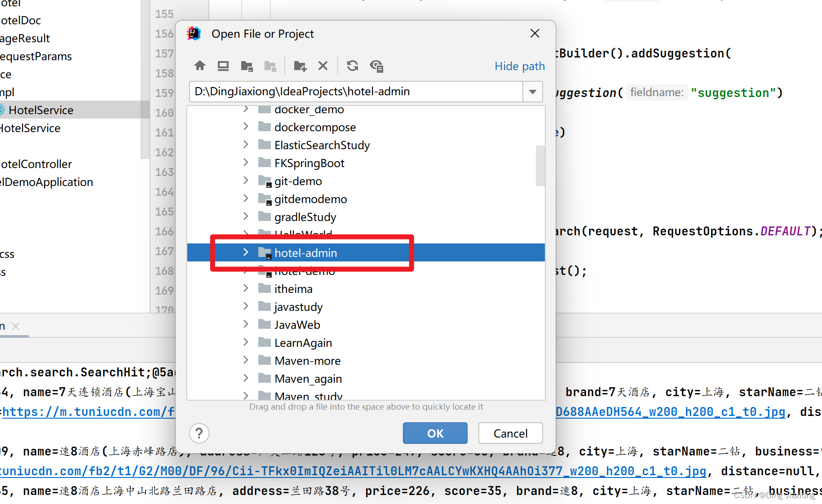
Task: Click line number 160 in editor gutter
Action: click(164, 113)
